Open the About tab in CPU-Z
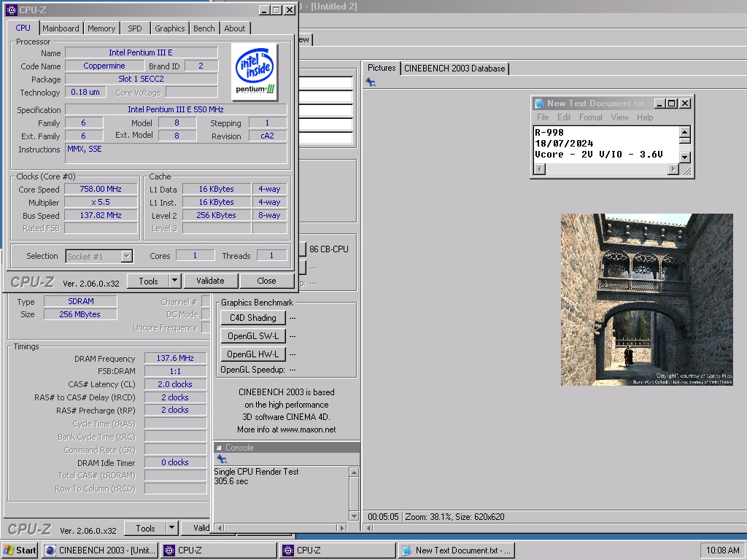This screenshot has height=560, width=747. [x=235, y=28]
